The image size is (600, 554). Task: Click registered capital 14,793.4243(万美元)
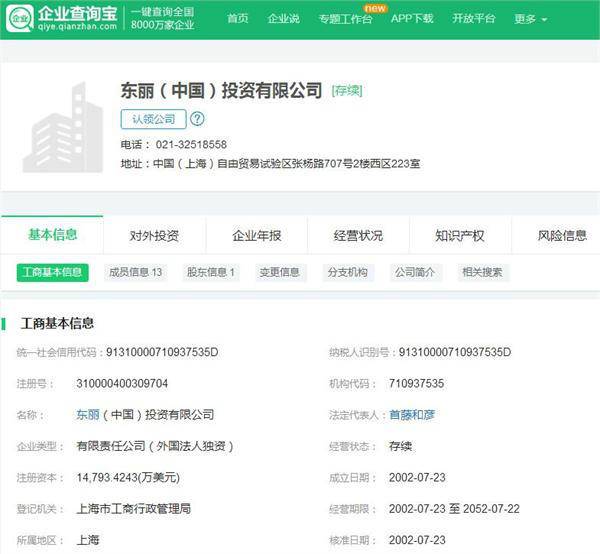(128, 477)
